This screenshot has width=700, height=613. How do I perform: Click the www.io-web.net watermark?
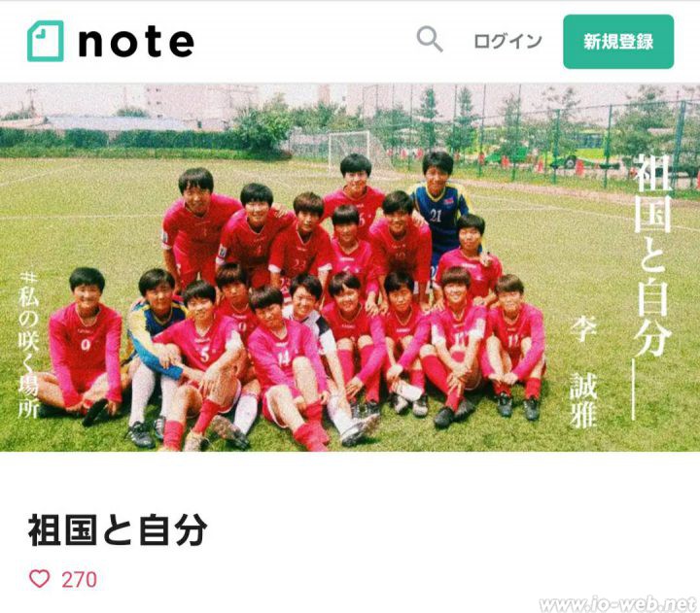point(618,604)
